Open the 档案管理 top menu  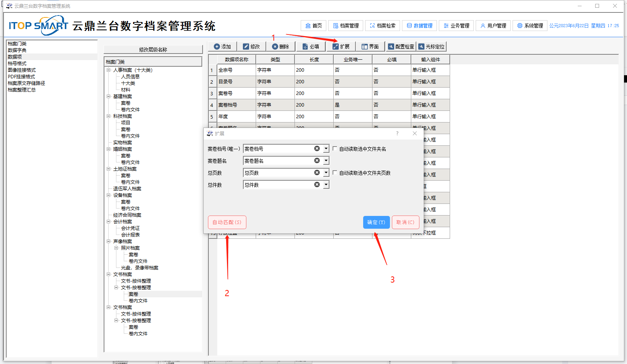346,26
